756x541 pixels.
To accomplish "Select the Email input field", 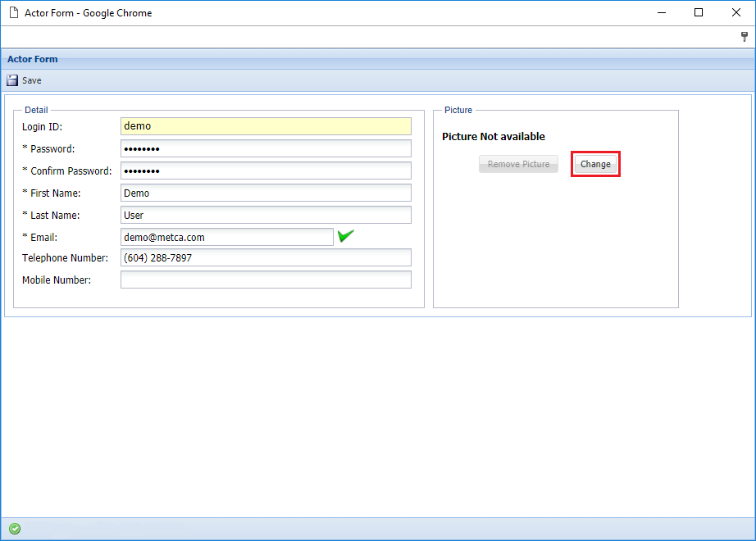I will click(x=226, y=237).
